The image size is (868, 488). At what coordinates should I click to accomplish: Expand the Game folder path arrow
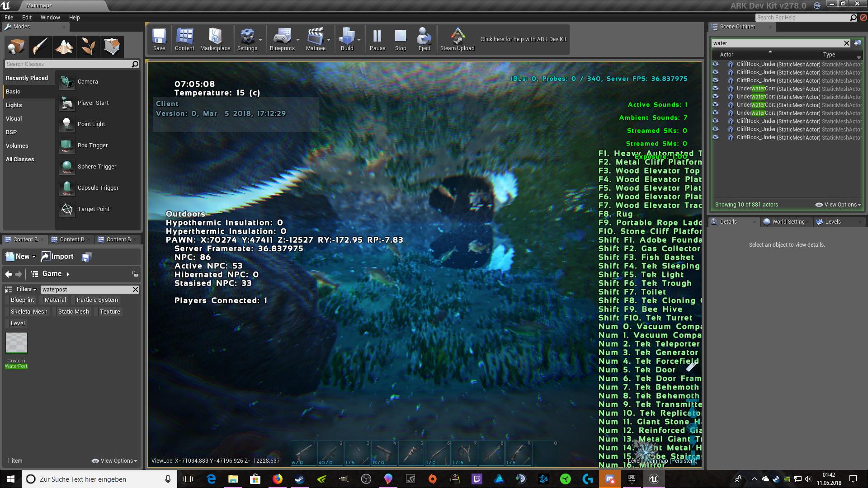click(x=68, y=274)
